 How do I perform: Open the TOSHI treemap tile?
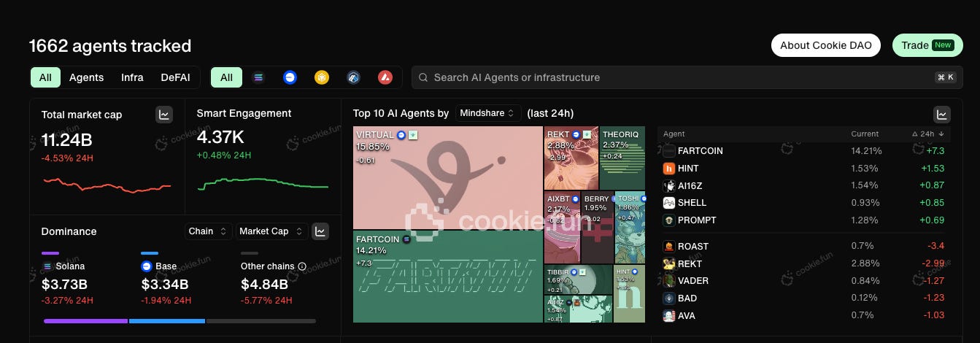point(630,227)
